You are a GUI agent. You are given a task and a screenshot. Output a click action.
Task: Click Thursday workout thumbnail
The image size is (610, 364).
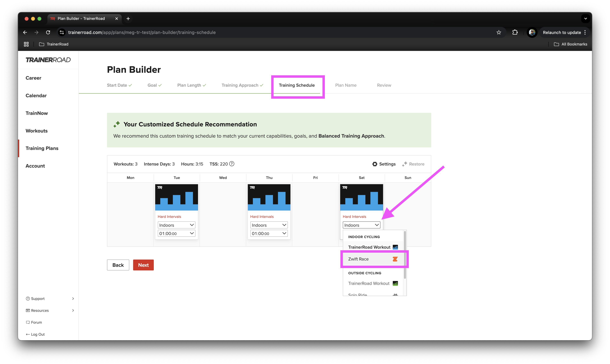point(269,197)
